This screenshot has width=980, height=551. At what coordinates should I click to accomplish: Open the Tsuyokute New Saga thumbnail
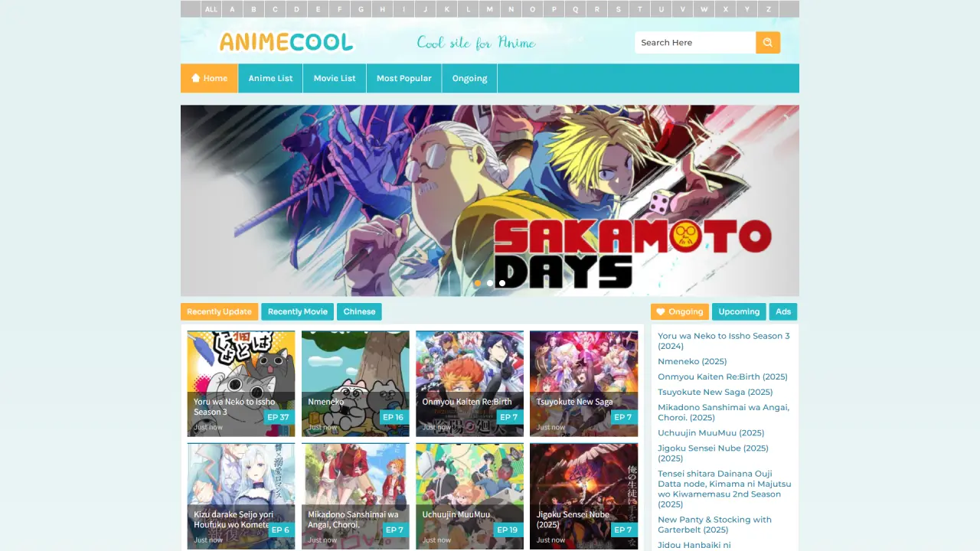(583, 383)
